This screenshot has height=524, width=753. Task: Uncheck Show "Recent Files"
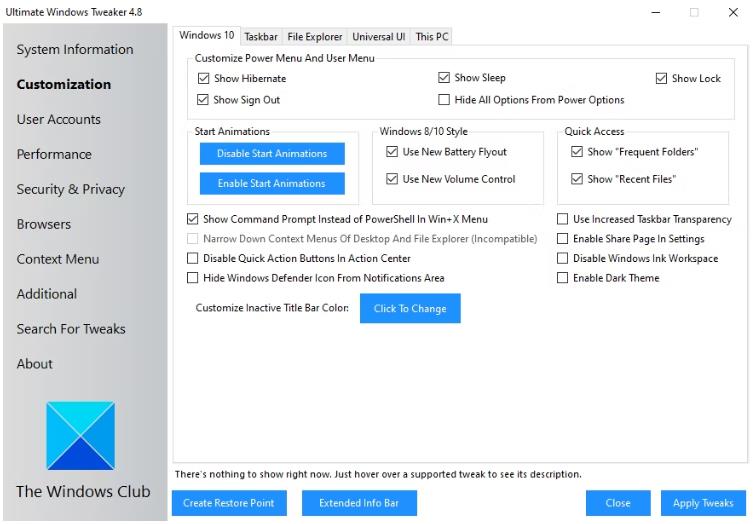(577, 179)
